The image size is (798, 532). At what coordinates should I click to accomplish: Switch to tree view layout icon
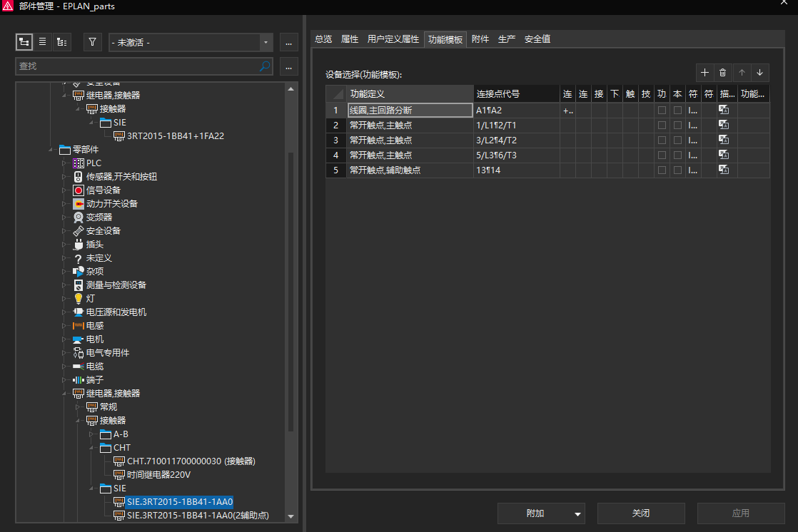[x=24, y=42]
